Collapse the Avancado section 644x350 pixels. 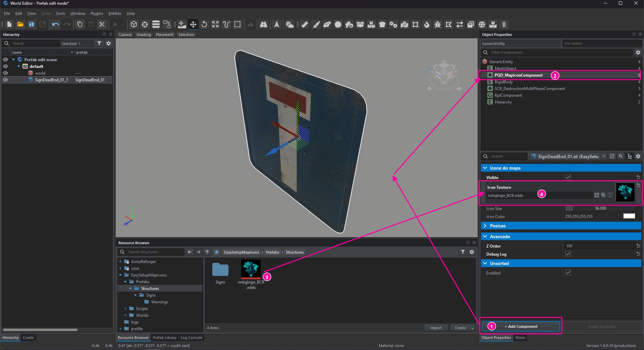pyautogui.click(x=485, y=236)
